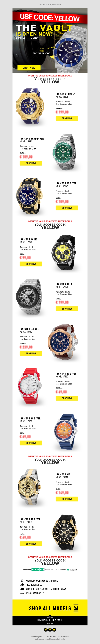This screenshot has width=100, height=644.
Task: Open View this email in your browser
Action: 50,5
